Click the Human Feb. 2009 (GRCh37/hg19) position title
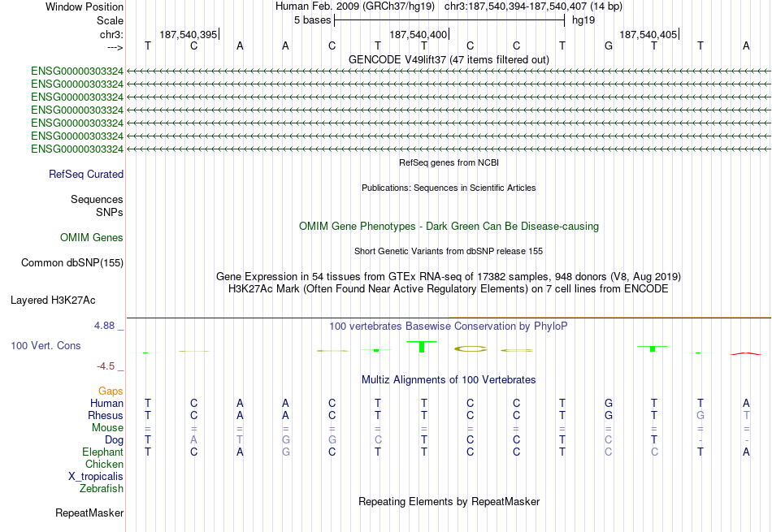 click(355, 6)
